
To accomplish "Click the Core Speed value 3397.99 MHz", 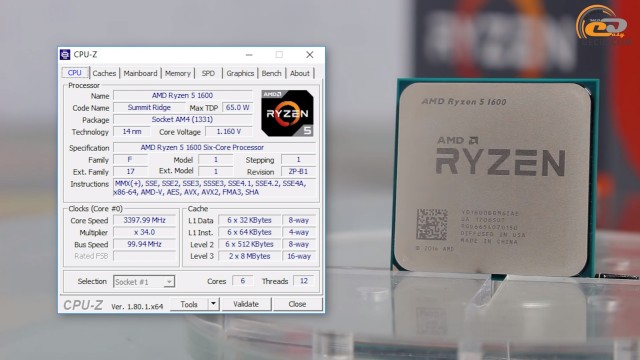I will point(144,220).
